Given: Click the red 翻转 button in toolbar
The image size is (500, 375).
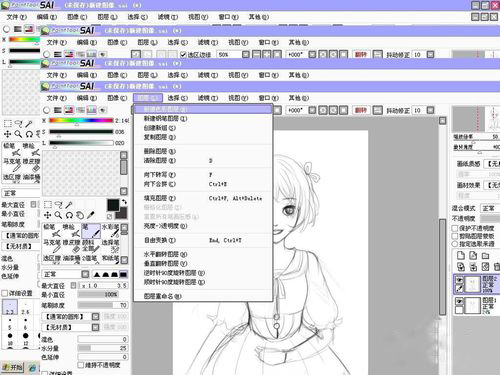Looking at the screenshot, I should [x=361, y=110].
